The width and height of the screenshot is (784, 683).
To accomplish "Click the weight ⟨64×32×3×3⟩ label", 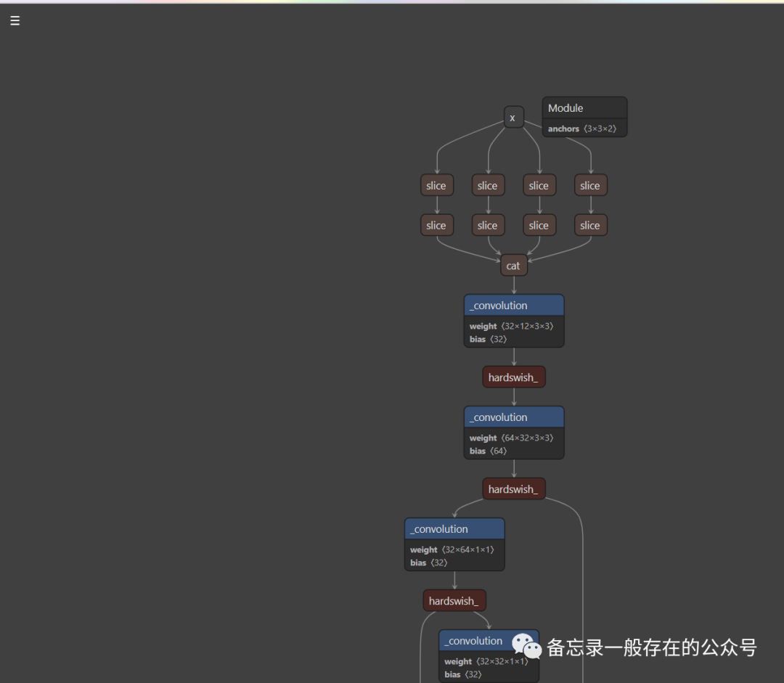I will click(513, 438).
